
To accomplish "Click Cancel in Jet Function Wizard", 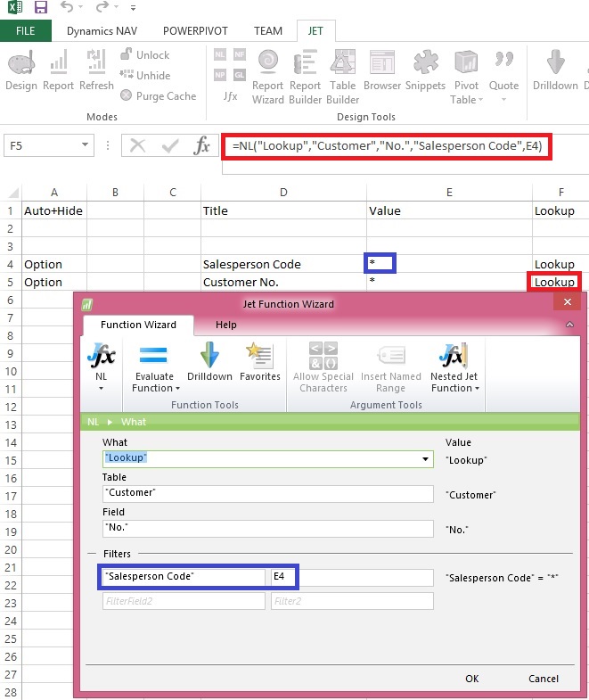I will coord(544,679).
